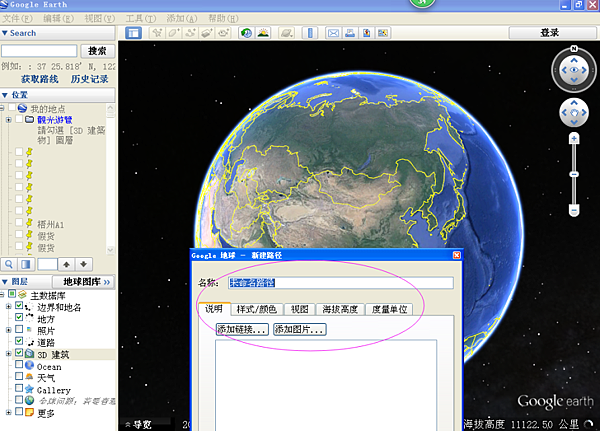Check the 梧州A1 placemark checkbox
The width and height of the screenshot is (600, 431).
(x=19, y=222)
